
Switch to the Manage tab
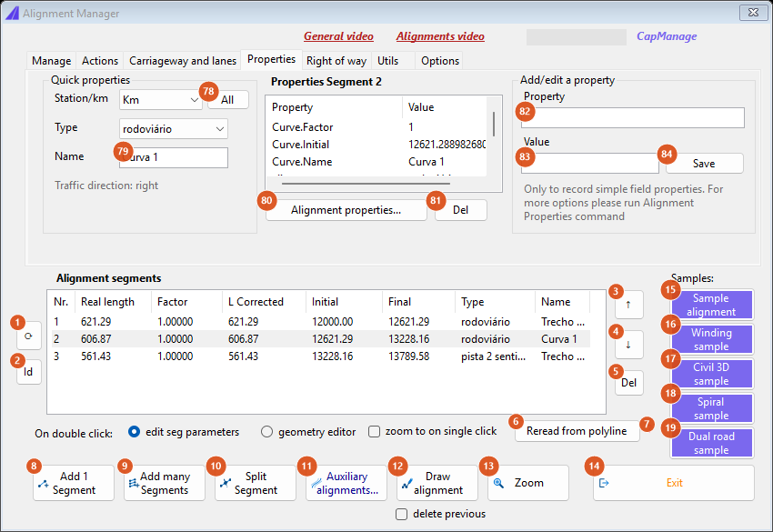tap(51, 61)
